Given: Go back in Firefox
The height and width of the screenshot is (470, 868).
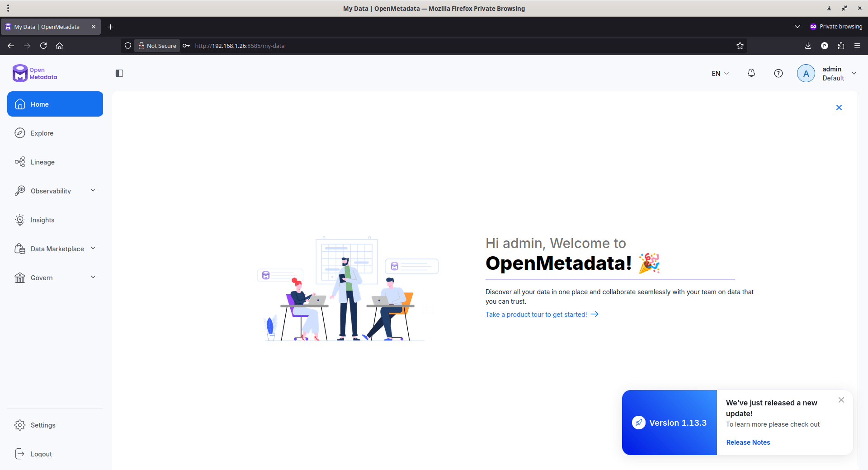Looking at the screenshot, I should (x=11, y=46).
